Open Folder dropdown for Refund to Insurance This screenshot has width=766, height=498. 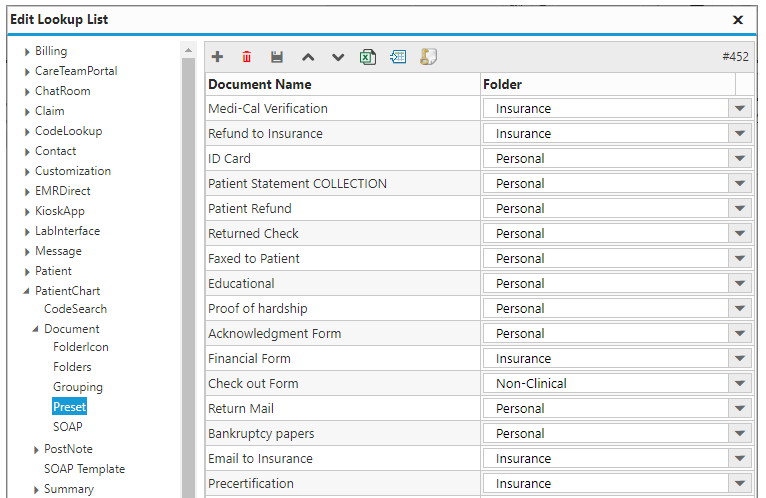(740, 133)
